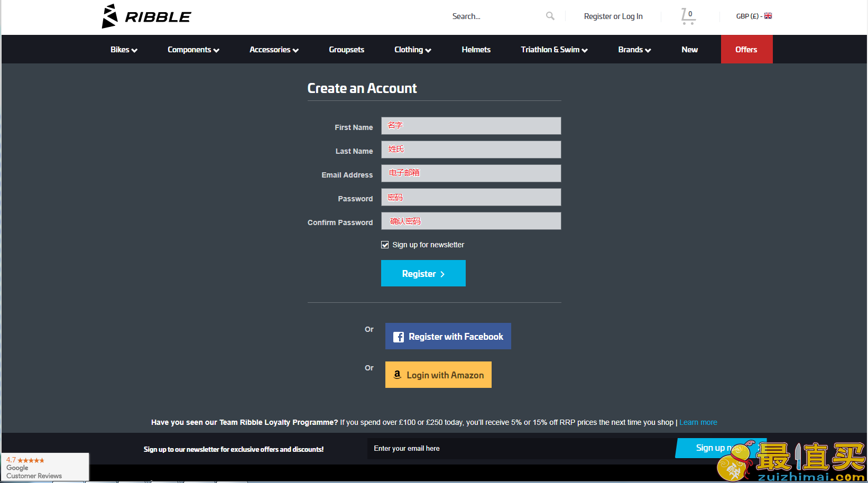Expand the Brands menu
This screenshot has height=483, width=868.
634,50
